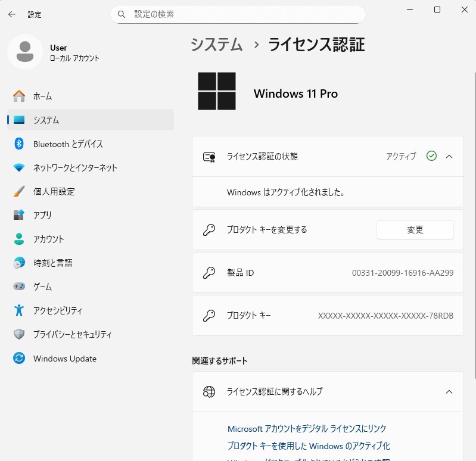Click the Accounts person icon
Viewport: 476px width, 461px height.
[x=19, y=239]
